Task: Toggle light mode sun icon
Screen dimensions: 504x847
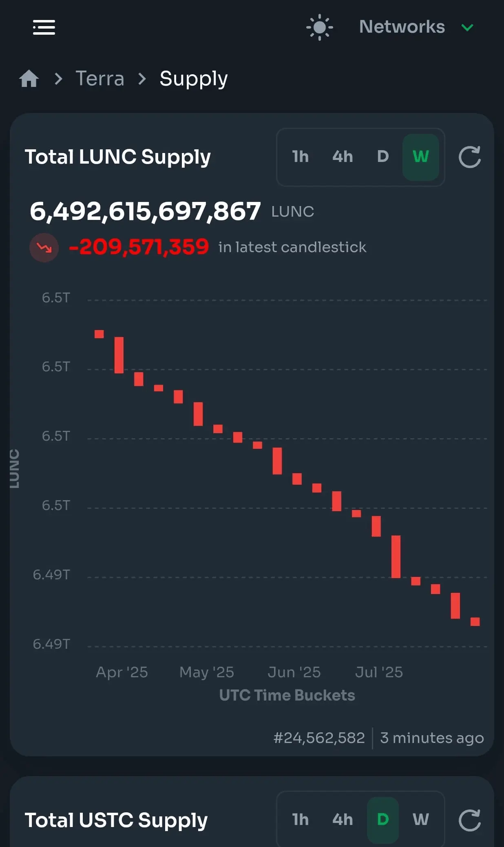Action: point(320,27)
